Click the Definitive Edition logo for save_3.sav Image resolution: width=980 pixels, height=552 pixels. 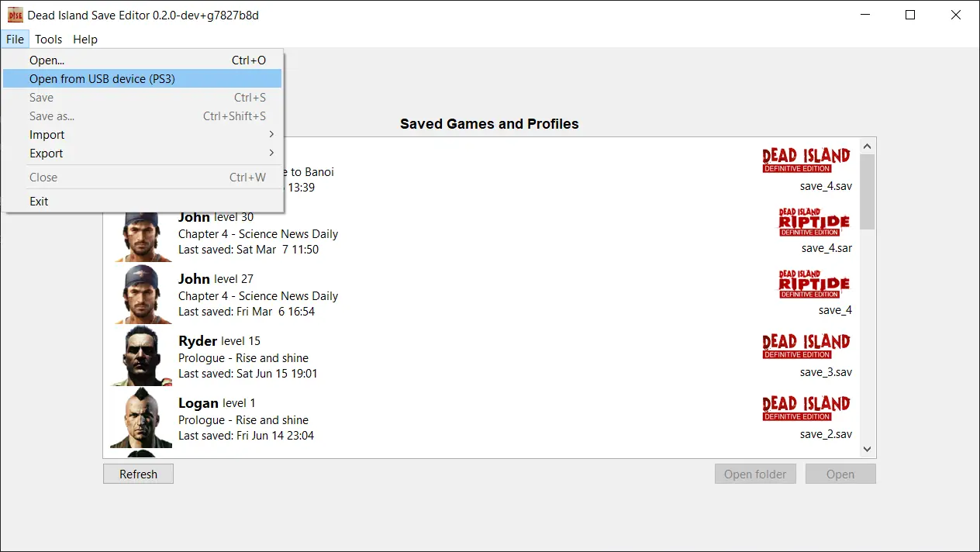coord(806,346)
